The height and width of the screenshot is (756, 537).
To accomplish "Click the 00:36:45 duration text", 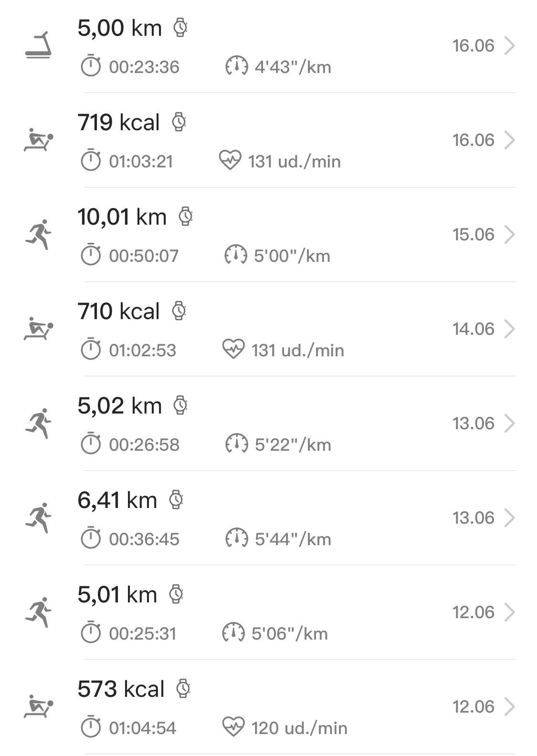I will [x=144, y=539].
